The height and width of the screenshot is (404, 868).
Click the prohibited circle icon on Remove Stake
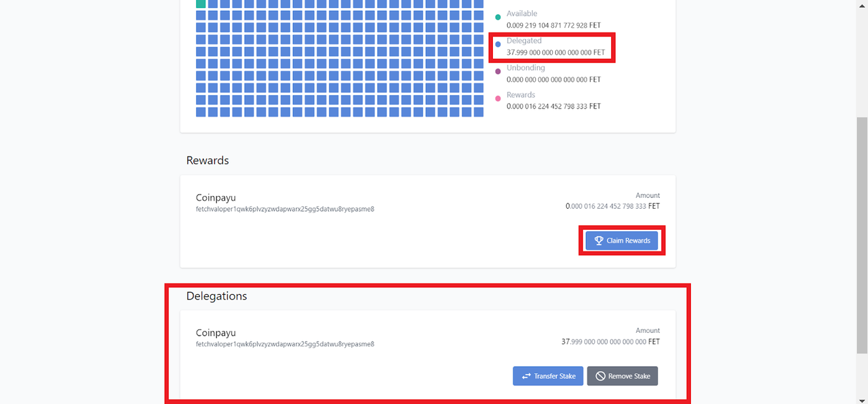pos(600,376)
